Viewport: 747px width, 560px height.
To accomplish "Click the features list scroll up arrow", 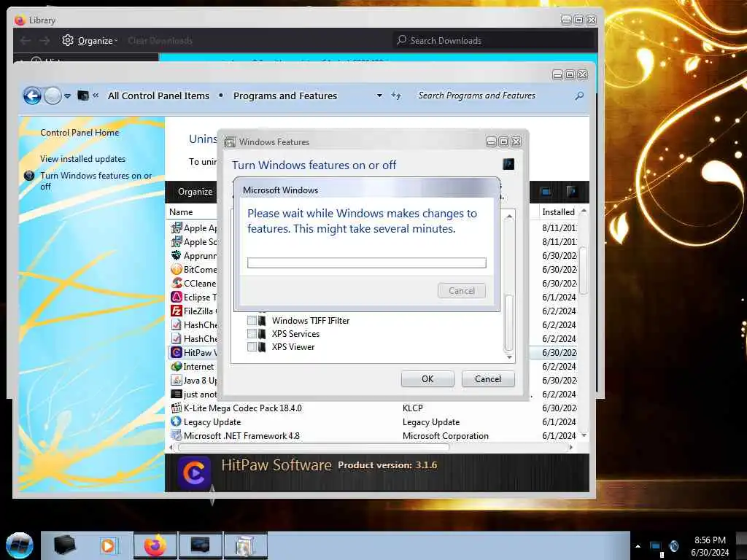I will coord(509,217).
